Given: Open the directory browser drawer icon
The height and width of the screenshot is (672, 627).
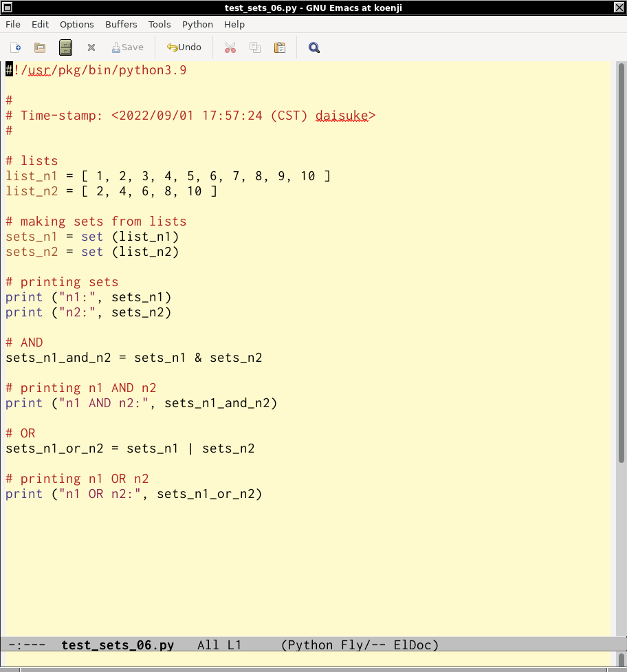Looking at the screenshot, I should tap(65, 47).
